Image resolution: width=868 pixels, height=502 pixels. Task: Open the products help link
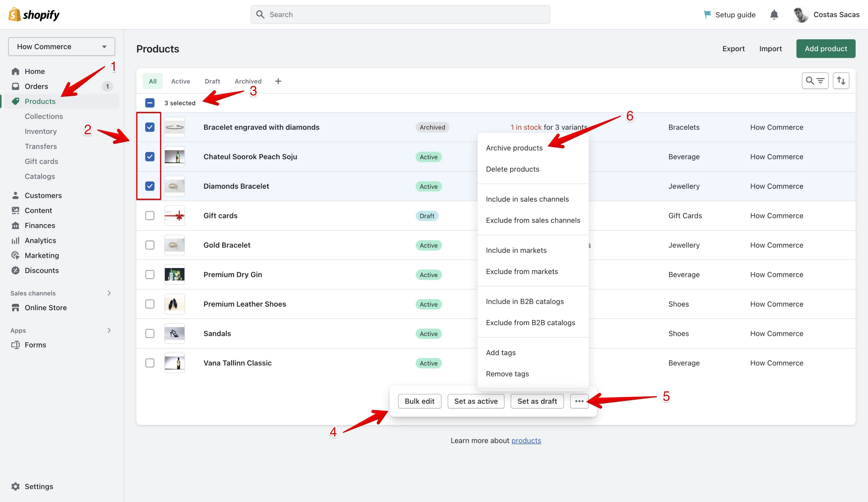point(526,440)
